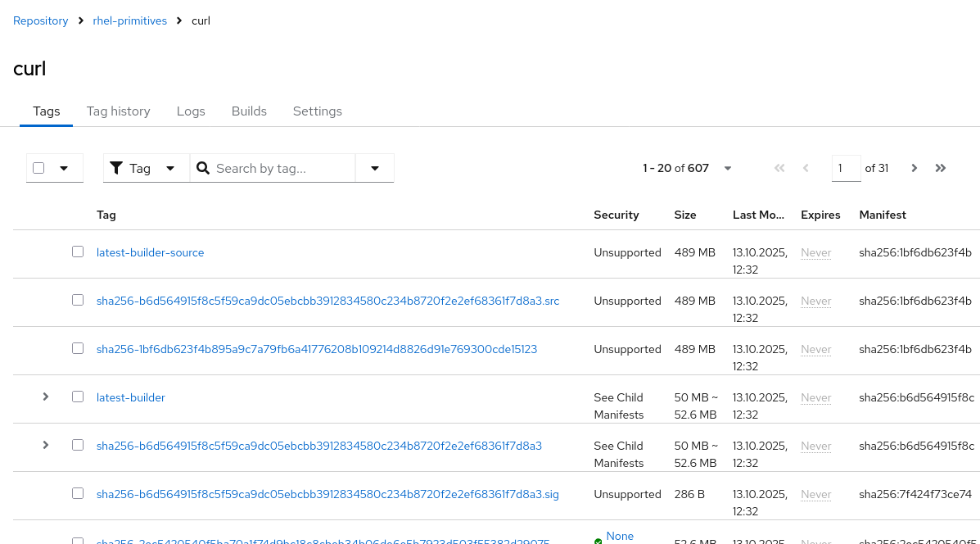Select checkbox for tag ending 7d8a3.src

pos(78,300)
